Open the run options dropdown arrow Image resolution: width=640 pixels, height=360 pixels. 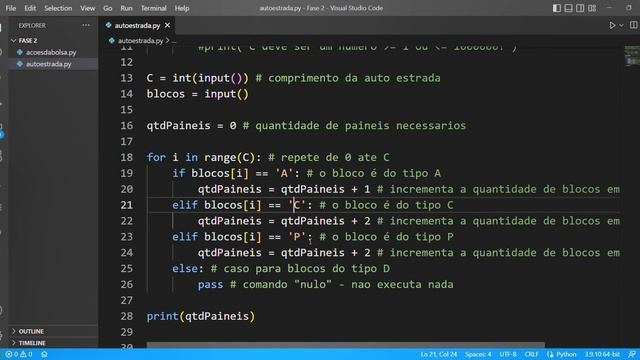(621, 25)
